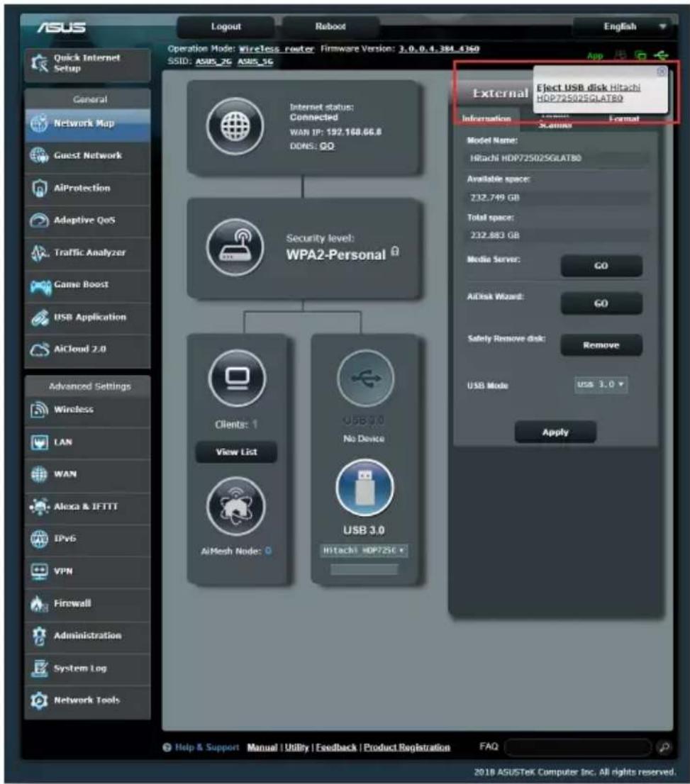Go to AiProtection settings
The width and height of the screenshot is (690, 784).
tap(87, 189)
